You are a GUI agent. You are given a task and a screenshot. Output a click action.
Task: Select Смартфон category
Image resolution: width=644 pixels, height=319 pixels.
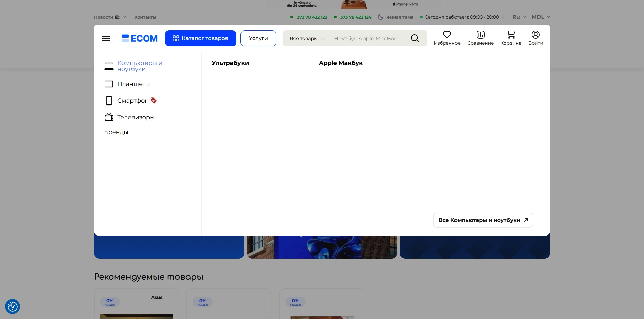pyautogui.click(x=133, y=101)
